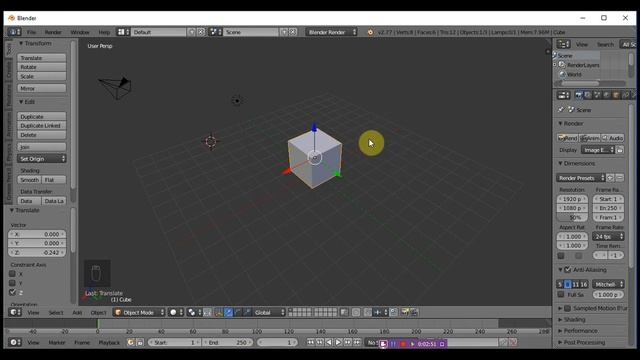The image size is (640, 360).
Task: Open the viewport shading sphere selector
Action: (x=176, y=312)
